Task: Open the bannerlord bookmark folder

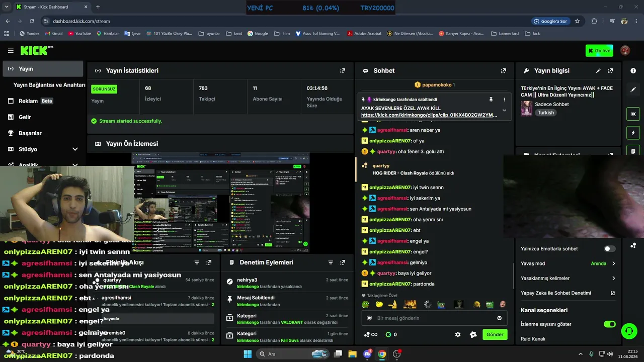Action: (505, 34)
